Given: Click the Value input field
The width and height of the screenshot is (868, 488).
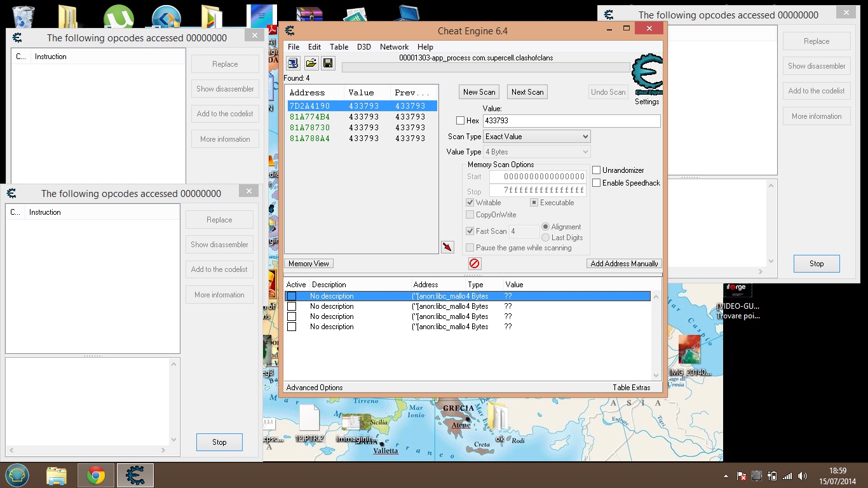Looking at the screenshot, I should (571, 121).
